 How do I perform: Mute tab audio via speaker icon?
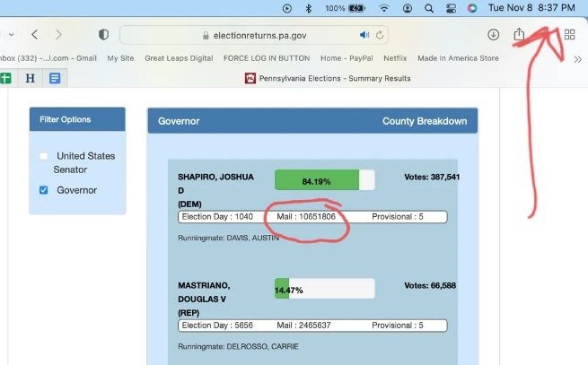(364, 35)
